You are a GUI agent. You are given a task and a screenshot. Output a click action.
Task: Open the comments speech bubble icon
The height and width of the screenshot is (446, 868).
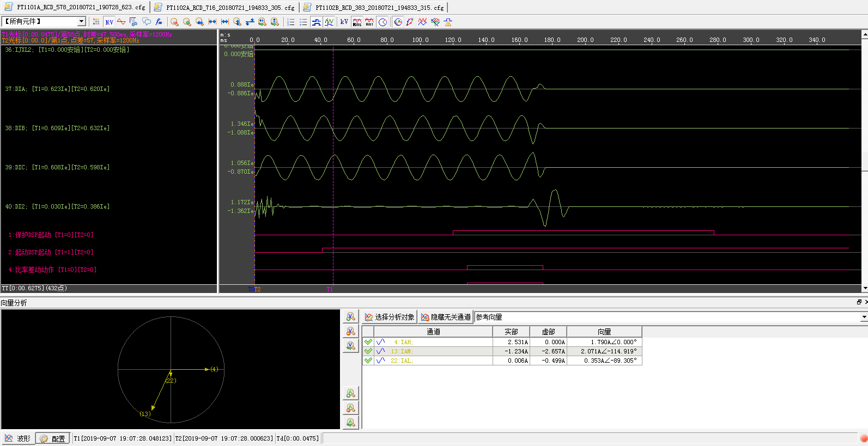click(146, 22)
